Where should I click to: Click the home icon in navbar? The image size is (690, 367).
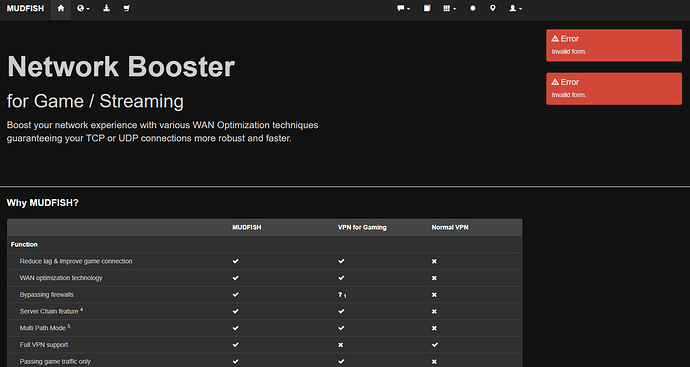(61, 8)
